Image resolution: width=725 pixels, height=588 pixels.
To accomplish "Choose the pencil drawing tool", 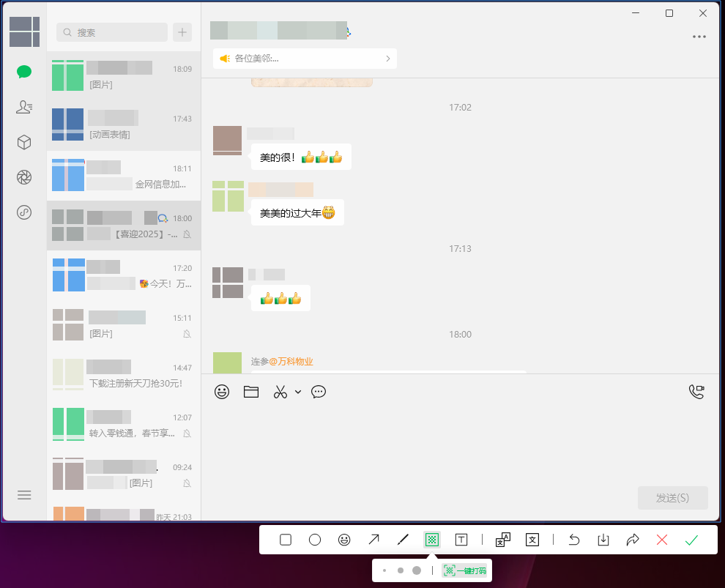I will [x=403, y=540].
